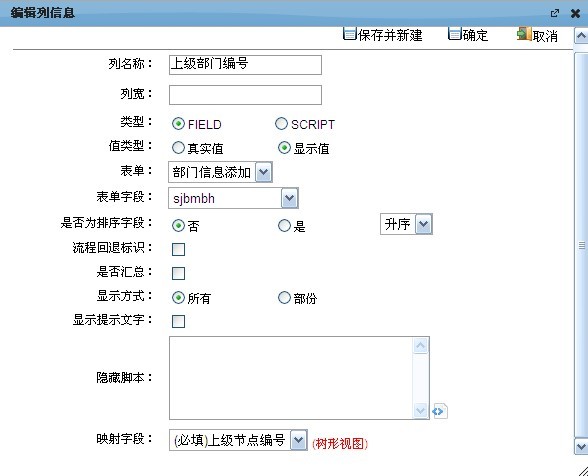Check the 流程回退标识 checkbox
Viewport: 588px width, 476px height.
click(x=178, y=249)
